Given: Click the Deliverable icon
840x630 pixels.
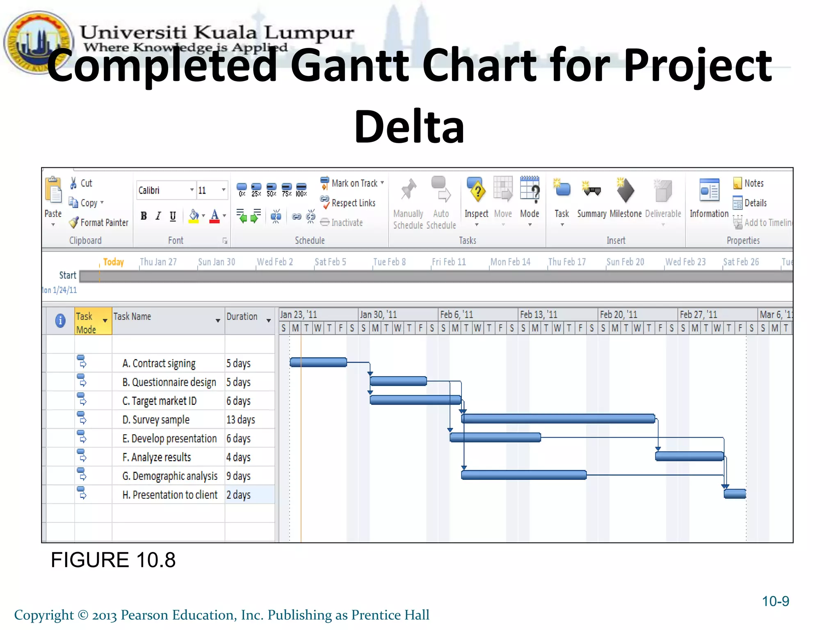Looking at the screenshot, I should 663,191.
